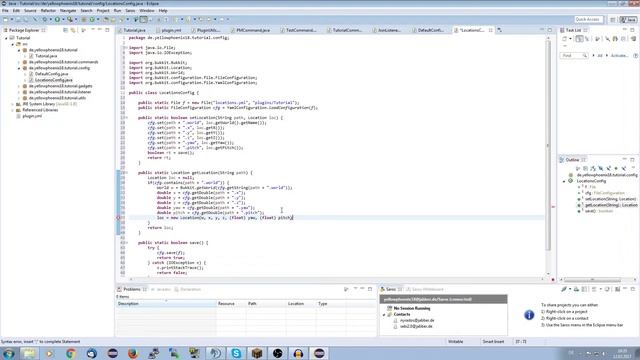Switch to the DefaultConfig editor tab
This screenshot has height=360, width=640.
point(430,30)
